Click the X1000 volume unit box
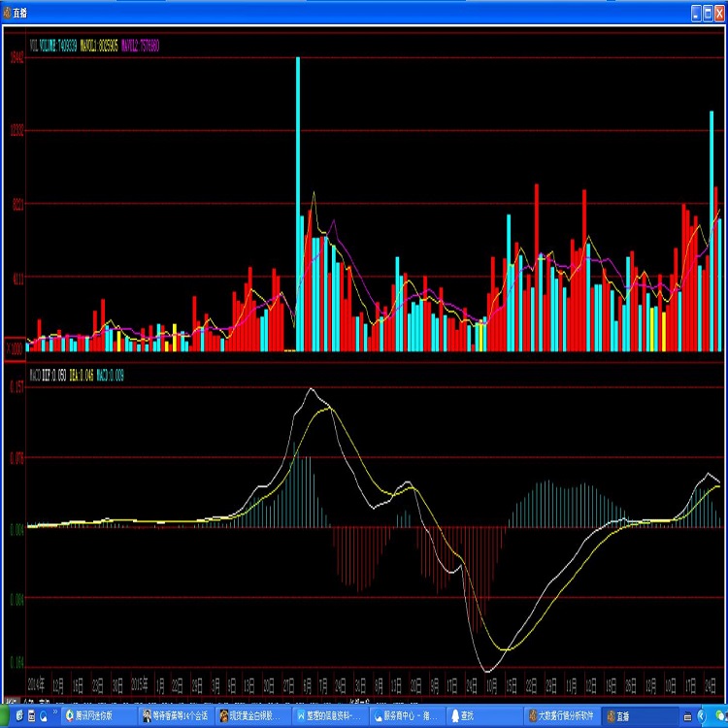This screenshot has height=728, width=728. (16, 347)
